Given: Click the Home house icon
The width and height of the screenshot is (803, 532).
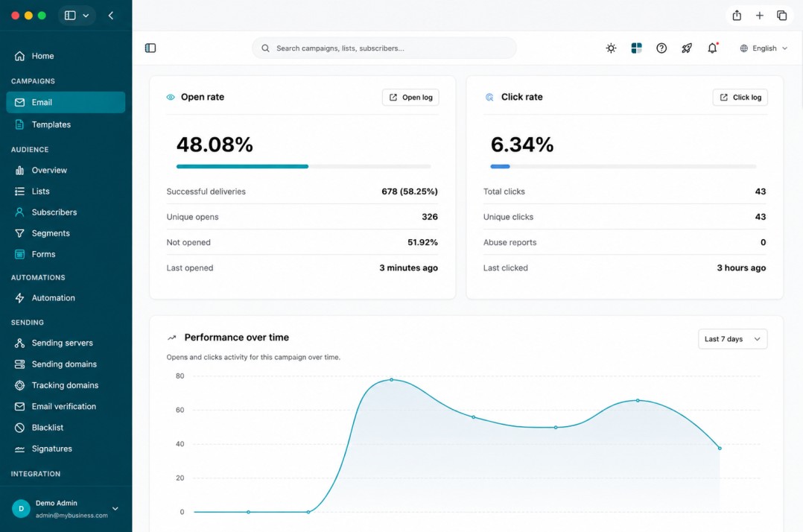Looking at the screenshot, I should coord(19,56).
